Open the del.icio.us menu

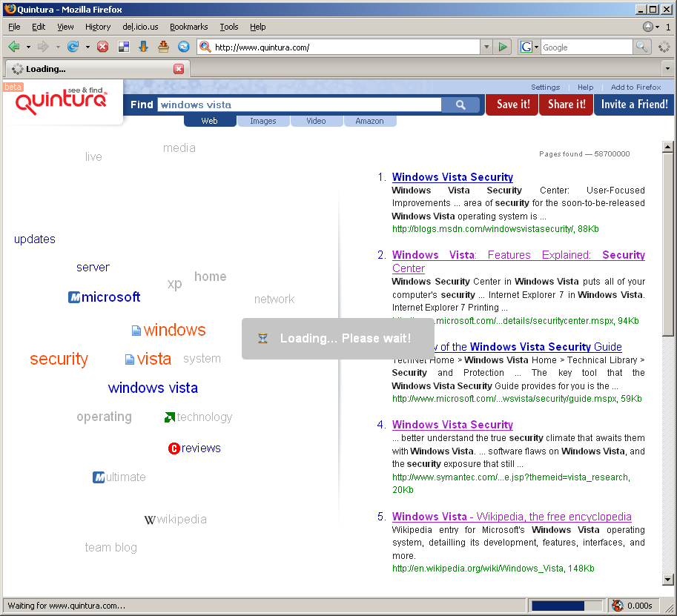(x=140, y=27)
